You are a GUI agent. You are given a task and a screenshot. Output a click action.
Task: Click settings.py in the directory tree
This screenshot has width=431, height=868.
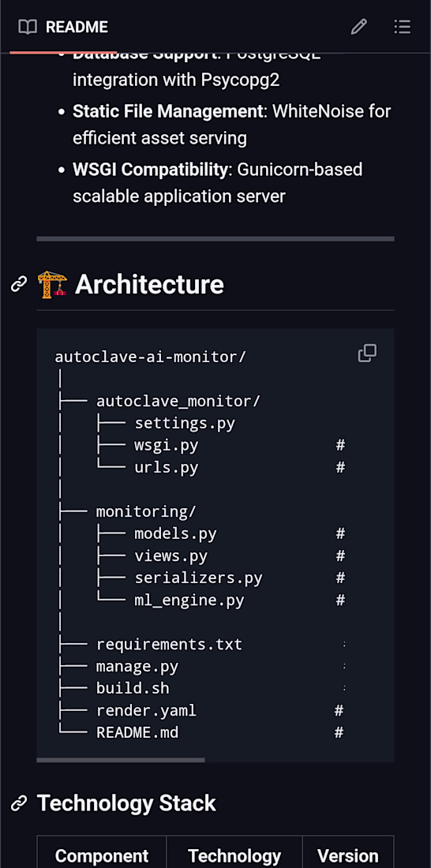(185, 424)
